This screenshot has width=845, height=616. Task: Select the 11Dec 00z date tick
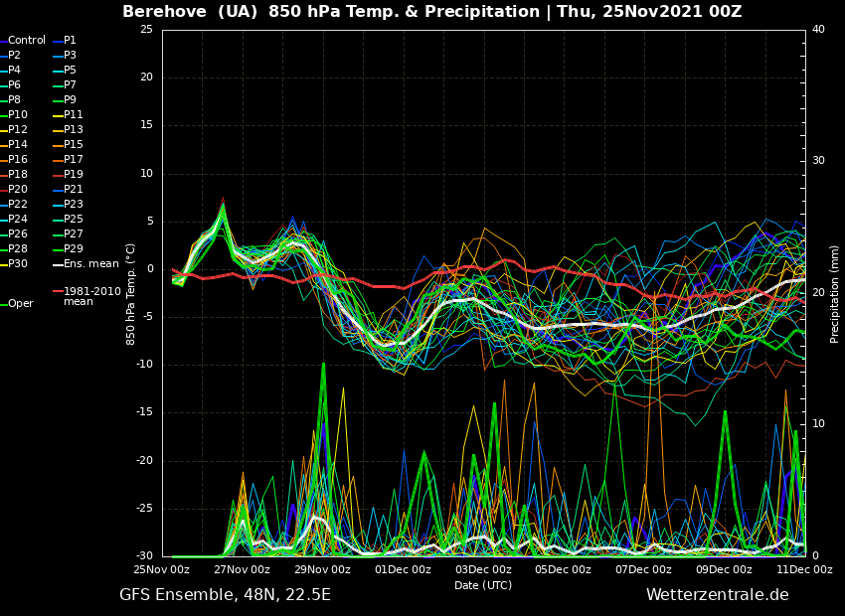point(803,570)
